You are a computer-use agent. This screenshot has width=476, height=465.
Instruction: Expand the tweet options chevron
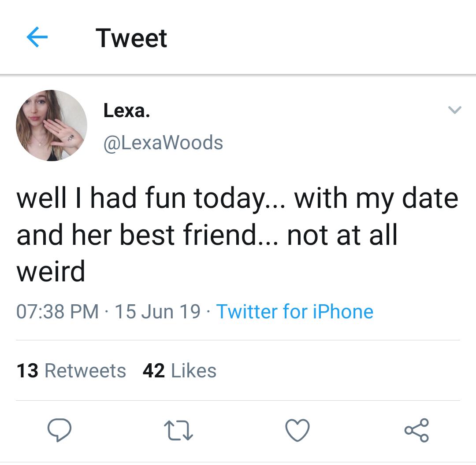pyautogui.click(x=454, y=110)
